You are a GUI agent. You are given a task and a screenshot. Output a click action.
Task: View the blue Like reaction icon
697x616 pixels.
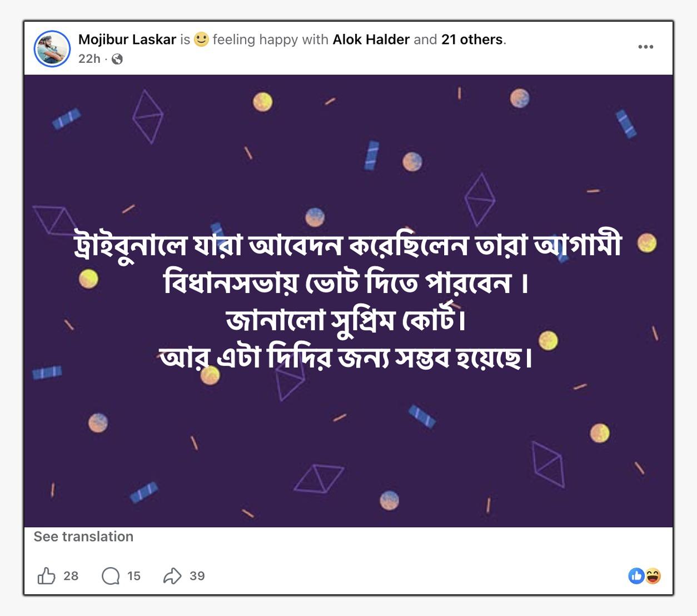pyautogui.click(x=636, y=576)
